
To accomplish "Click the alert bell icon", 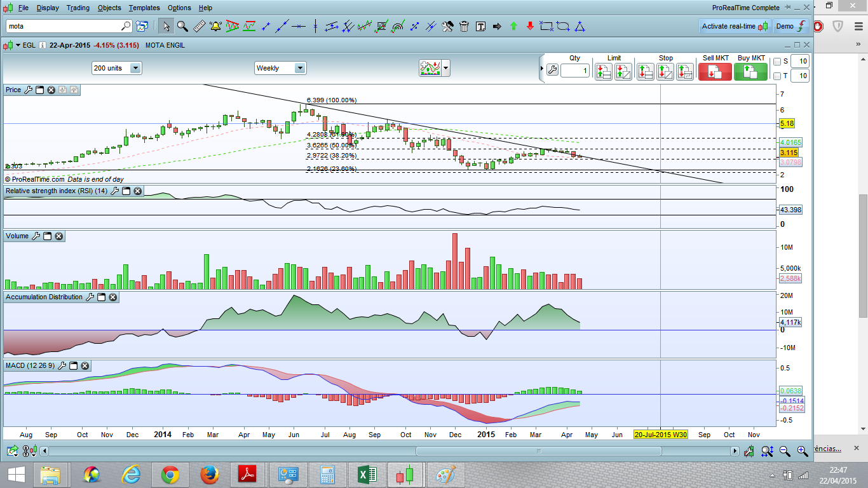I will coord(215,26).
